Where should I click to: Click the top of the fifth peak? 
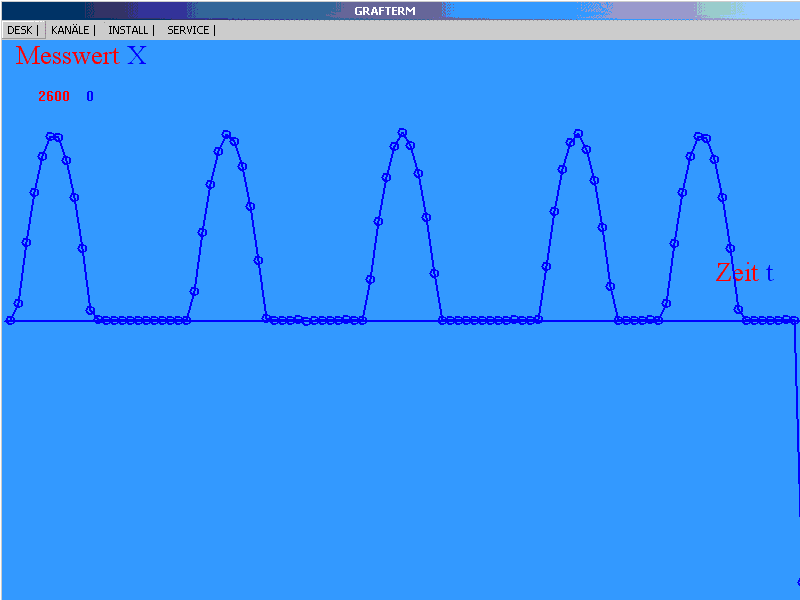700,136
